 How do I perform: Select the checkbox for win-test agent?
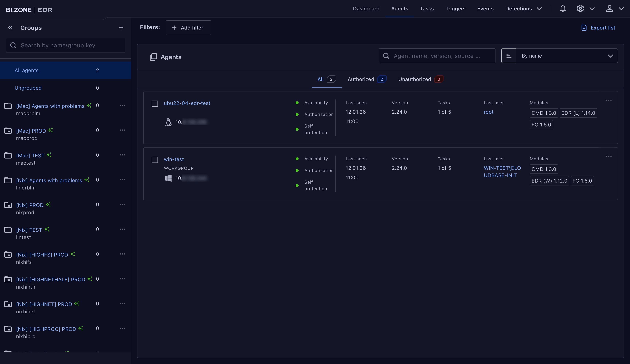pos(155,160)
